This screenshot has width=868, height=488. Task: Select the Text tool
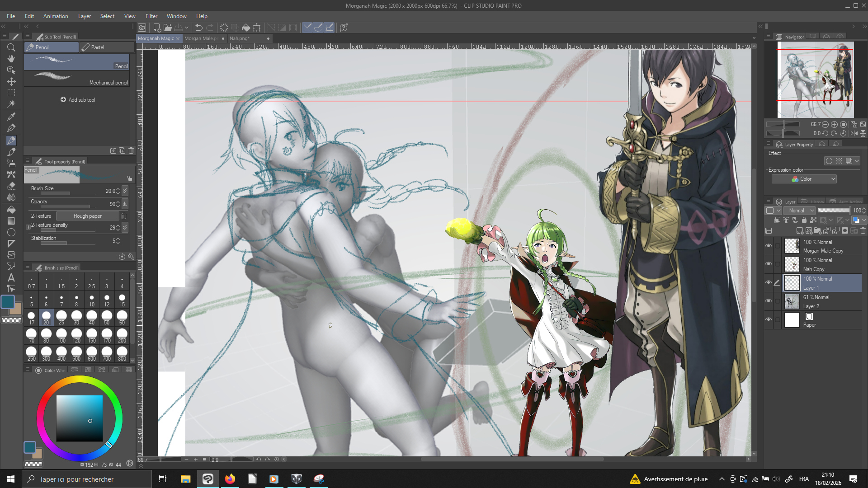[11, 277]
